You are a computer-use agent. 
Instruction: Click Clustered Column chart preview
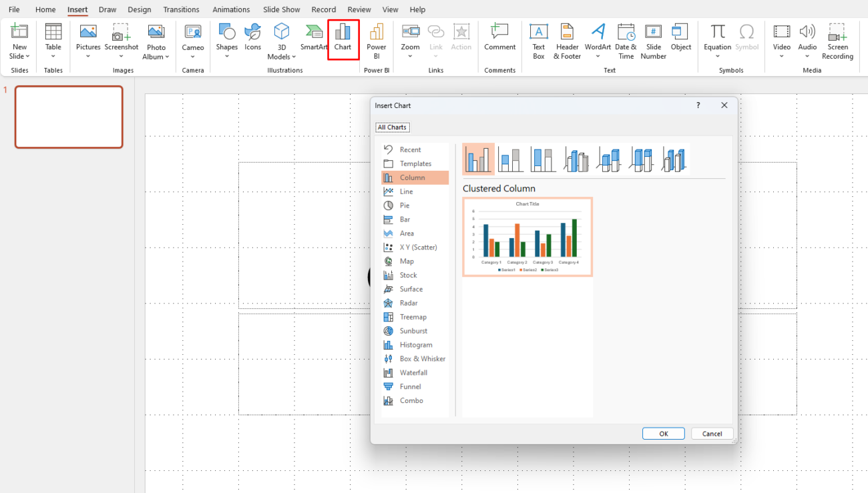pyautogui.click(x=527, y=237)
